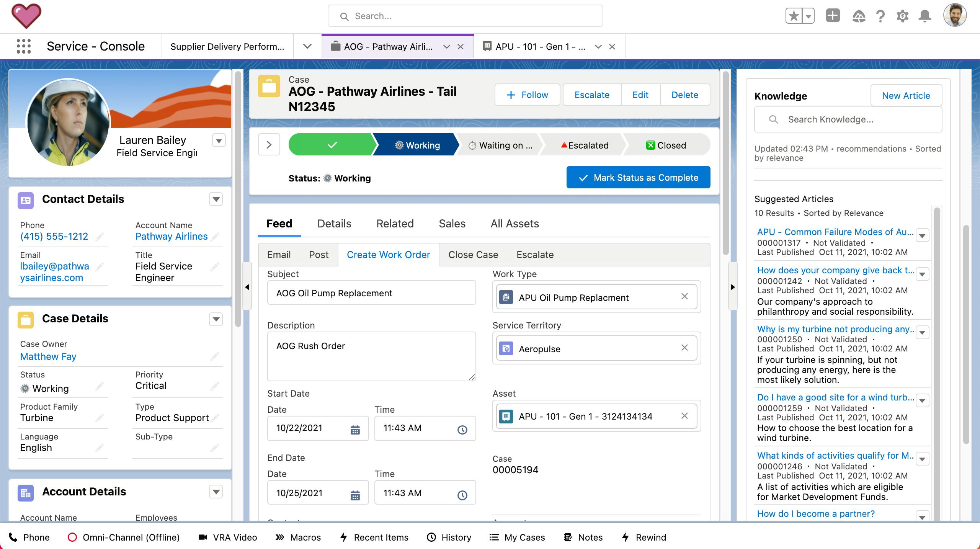Open Start Date calendar picker icon
This screenshot has height=549, width=980.
355,430
